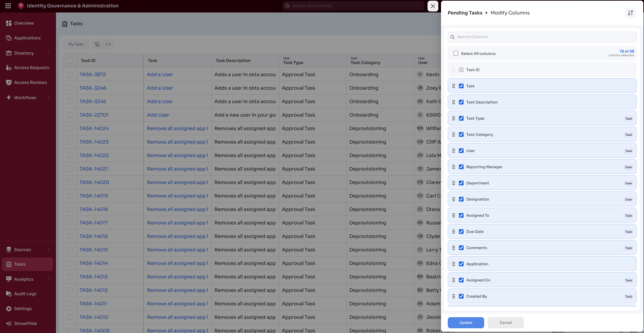Open the Applications section in sidebar
644x333 pixels.
27,38
